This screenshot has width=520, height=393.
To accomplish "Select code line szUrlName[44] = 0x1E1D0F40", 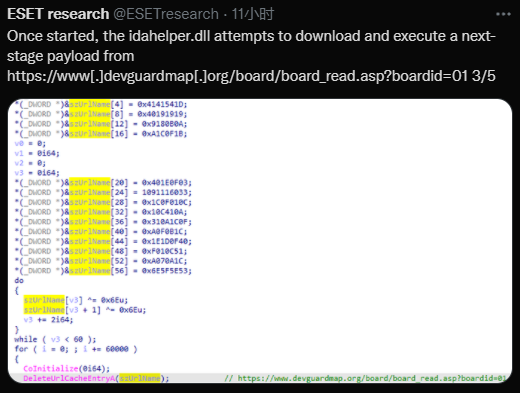I will (103, 241).
